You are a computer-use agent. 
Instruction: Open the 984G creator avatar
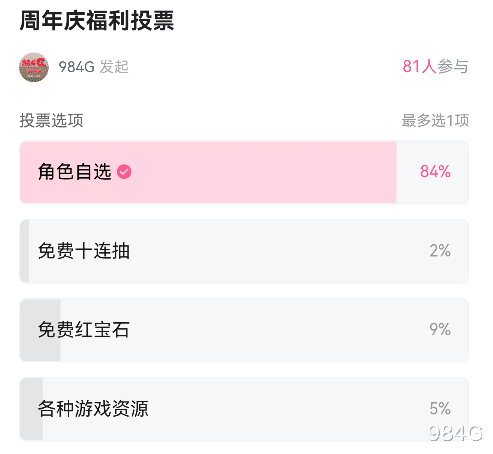pyautogui.click(x=34, y=67)
